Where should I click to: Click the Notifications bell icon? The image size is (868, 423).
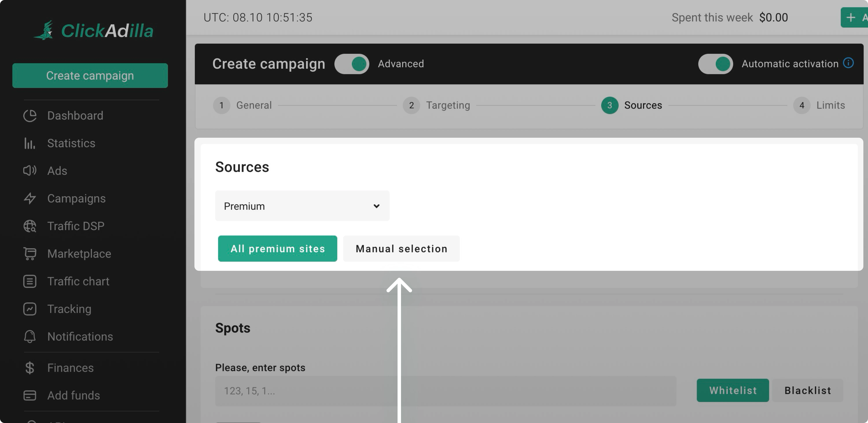[30, 336]
